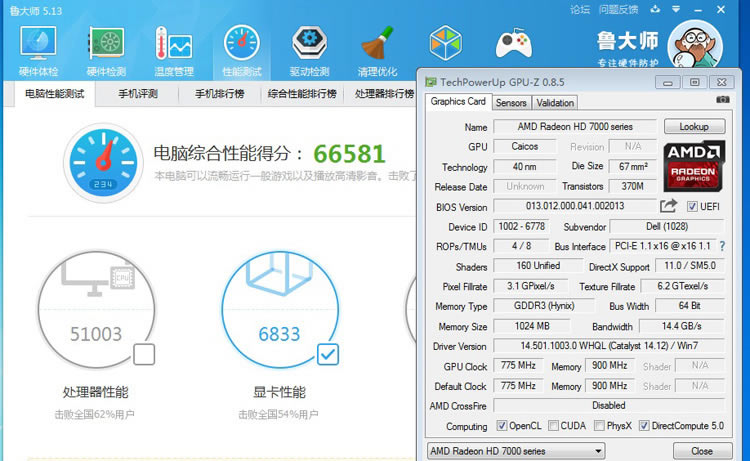750x461 pixels.
Task: Click the bus interface question mark
Action: point(722,246)
